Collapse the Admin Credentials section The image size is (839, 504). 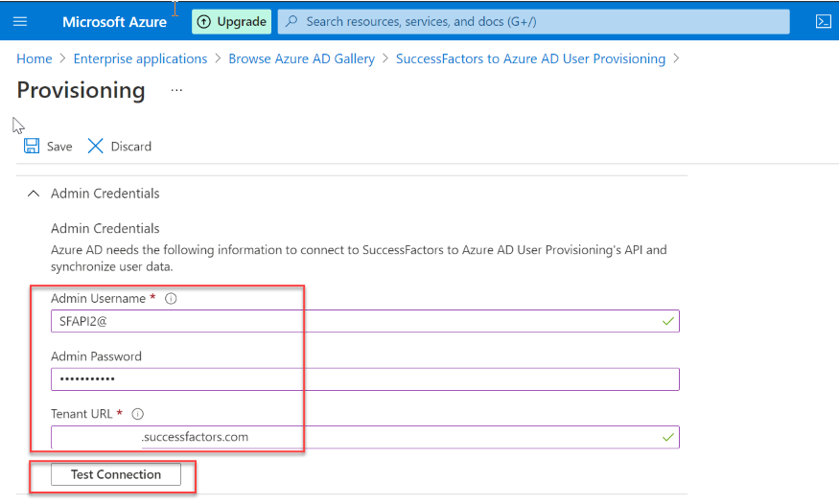pyautogui.click(x=34, y=194)
